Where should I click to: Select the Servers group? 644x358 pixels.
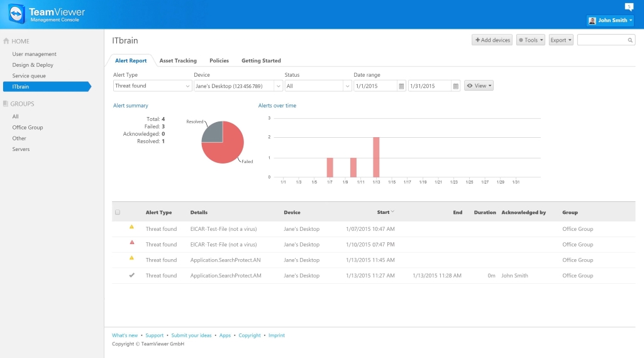pos(21,149)
